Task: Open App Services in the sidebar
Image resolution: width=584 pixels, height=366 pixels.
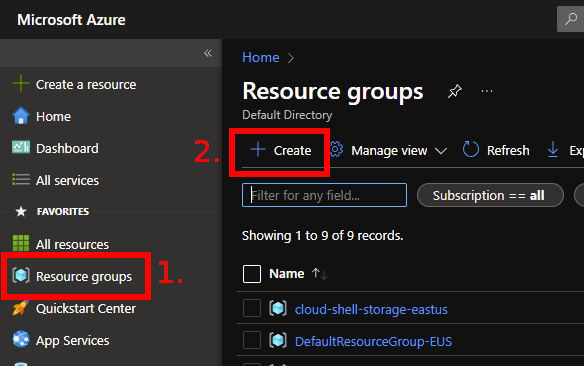Action: point(73,341)
